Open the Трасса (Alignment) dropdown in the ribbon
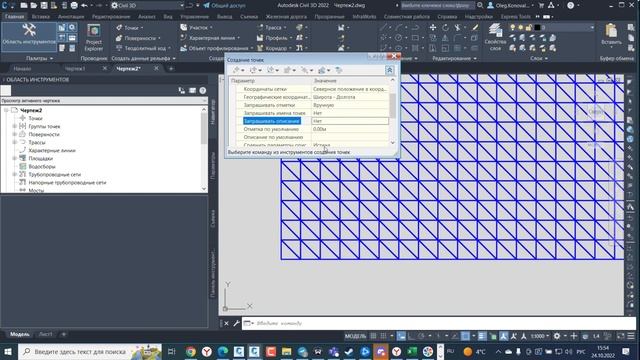Image resolution: width=640 pixels, height=360 pixels. click(x=272, y=28)
